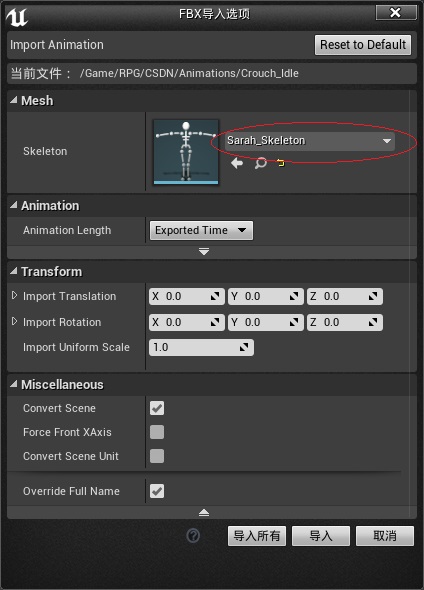Browse to Skeleton asset with magnifier icon
Viewport: 424px width, 590px height.
point(260,163)
